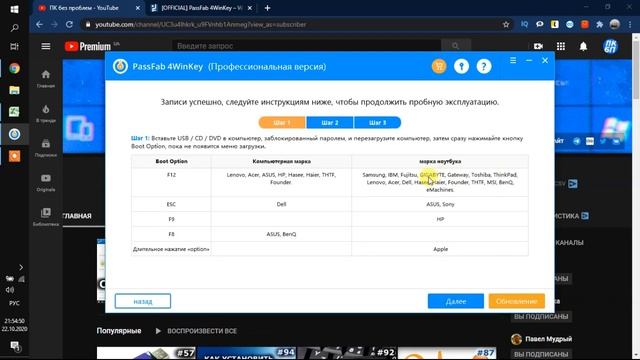Go back in the browser
The image size is (640, 360).
pyautogui.click(x=39, y=24)
